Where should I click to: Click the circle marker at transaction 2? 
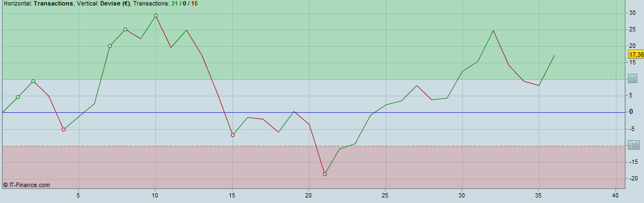(33, 81)
